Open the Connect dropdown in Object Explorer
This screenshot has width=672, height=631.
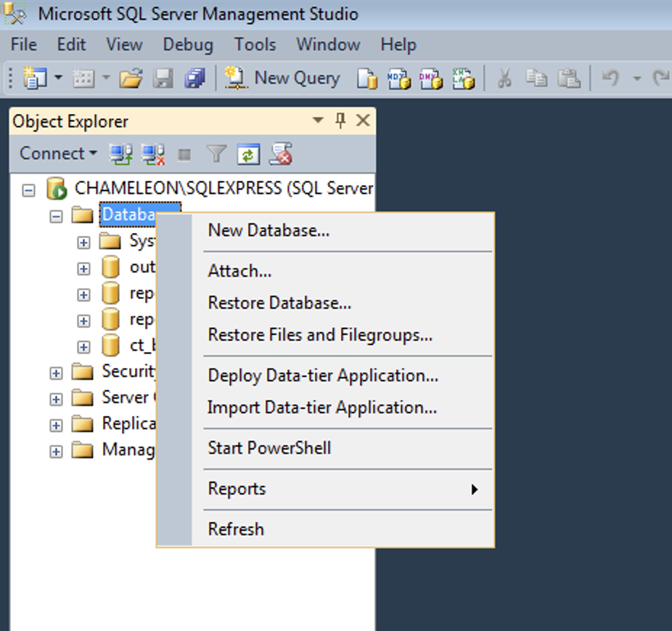58,153
